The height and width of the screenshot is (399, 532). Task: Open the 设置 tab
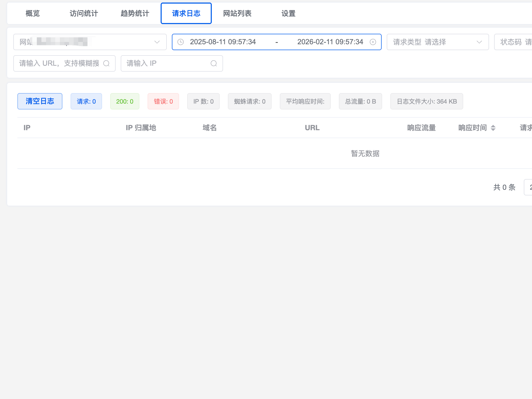[x=289, y=13]
